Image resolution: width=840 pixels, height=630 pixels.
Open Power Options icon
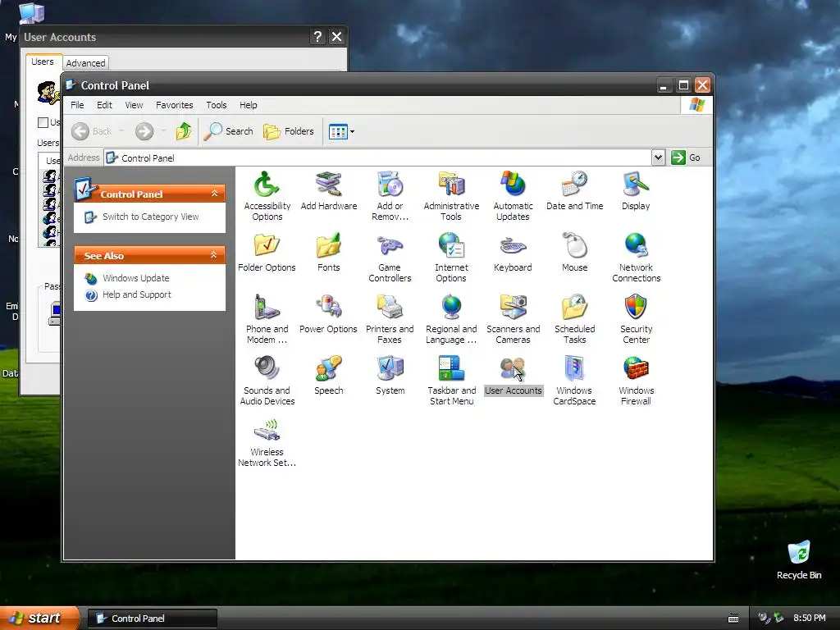tap(328, 314)
